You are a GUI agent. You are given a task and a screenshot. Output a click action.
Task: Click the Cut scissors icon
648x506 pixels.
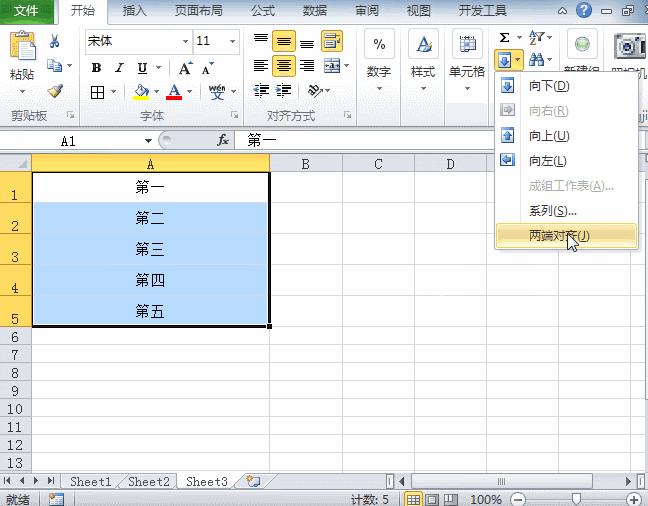55,41
